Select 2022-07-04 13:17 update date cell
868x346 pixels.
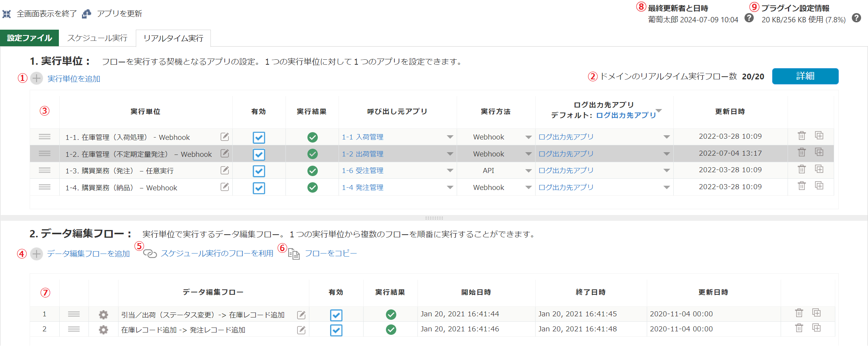click(x=730, y=153)
